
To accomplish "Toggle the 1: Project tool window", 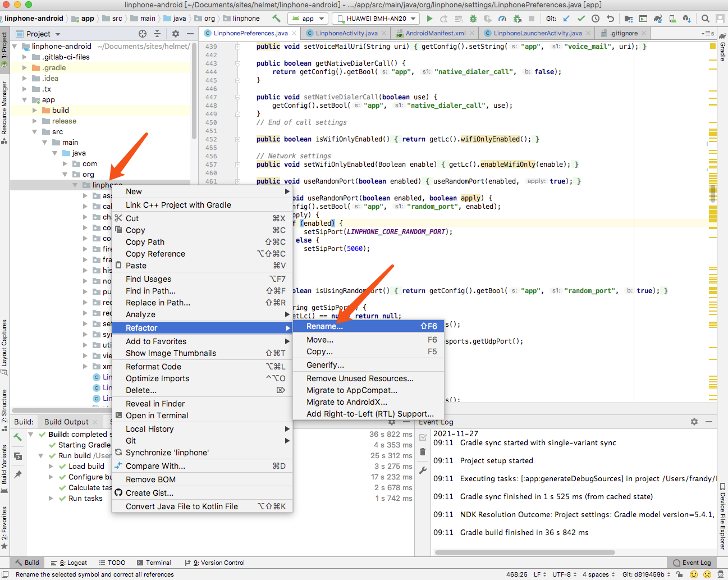I will [x=4, y=50].
